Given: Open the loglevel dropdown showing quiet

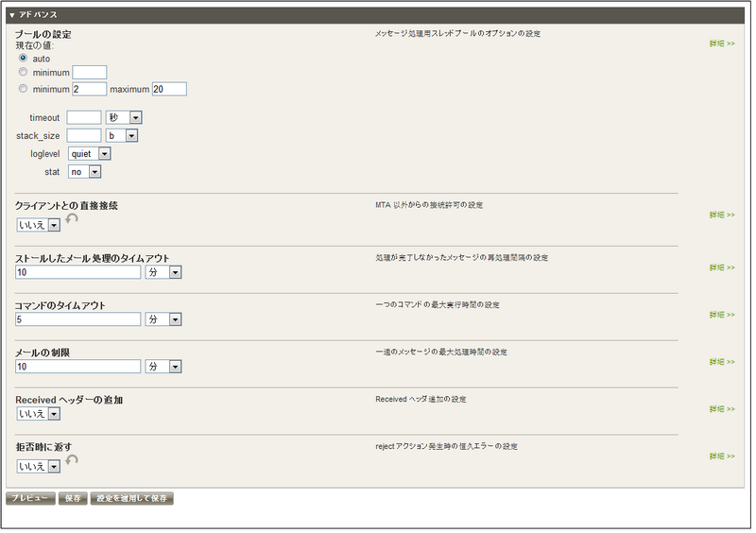Looking at the screenshot, I should point(90,154).
